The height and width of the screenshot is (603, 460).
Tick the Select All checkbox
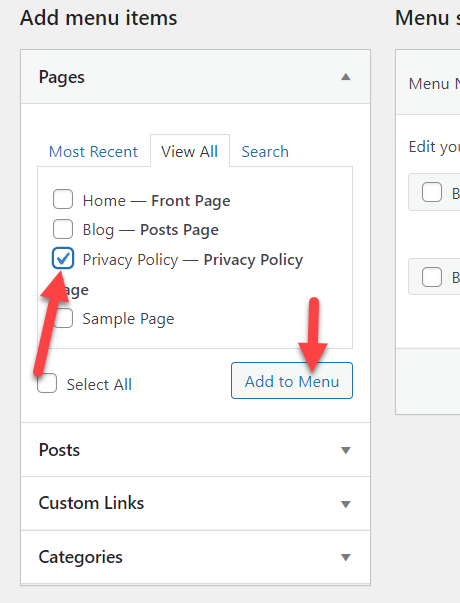click(x=47, y=383)
